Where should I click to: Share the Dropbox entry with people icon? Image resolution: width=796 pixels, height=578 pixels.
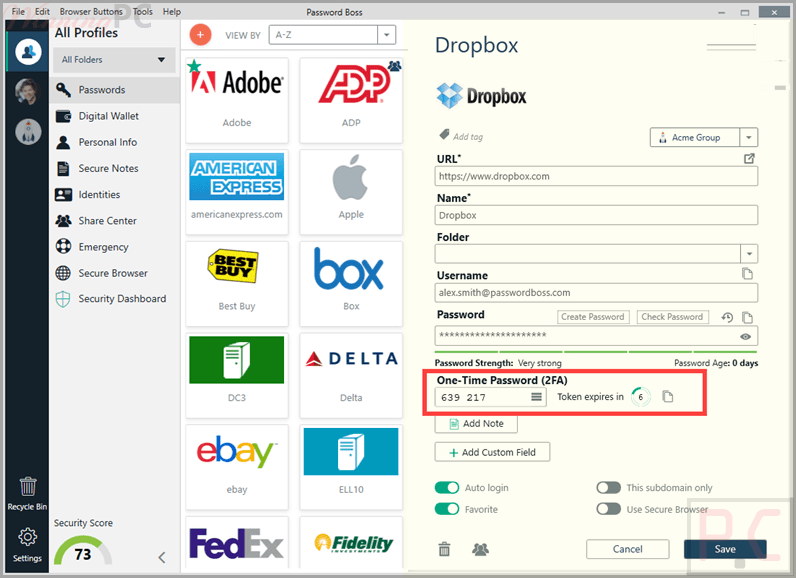point(480,549)
